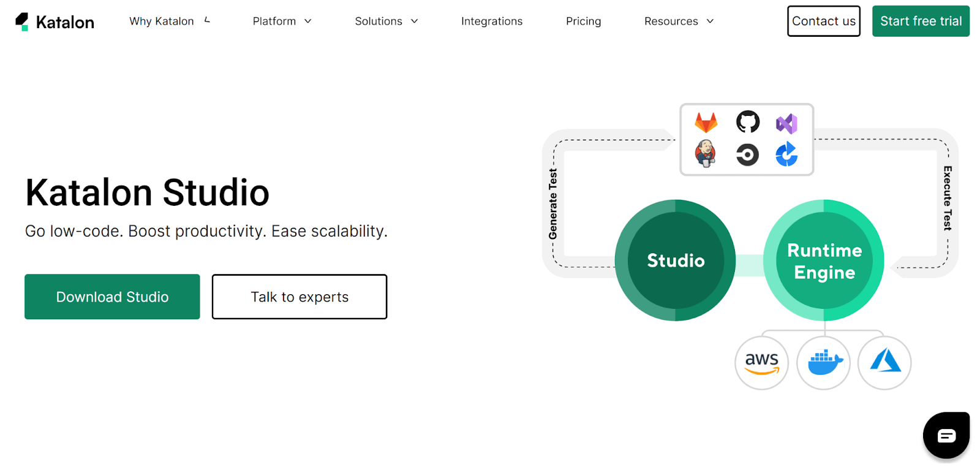Click the Visual Studio icon
The height and width of the screenshot is (467, 980).
[x=786, y=124]
